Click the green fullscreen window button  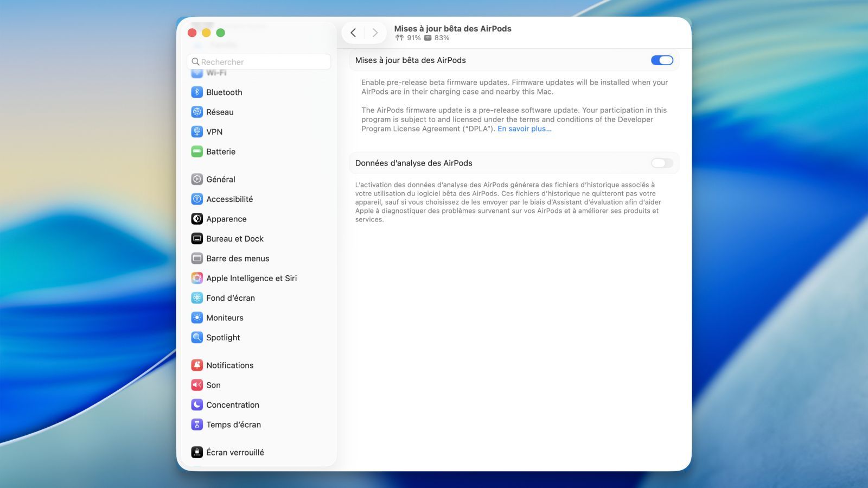[x=220, y=33]
